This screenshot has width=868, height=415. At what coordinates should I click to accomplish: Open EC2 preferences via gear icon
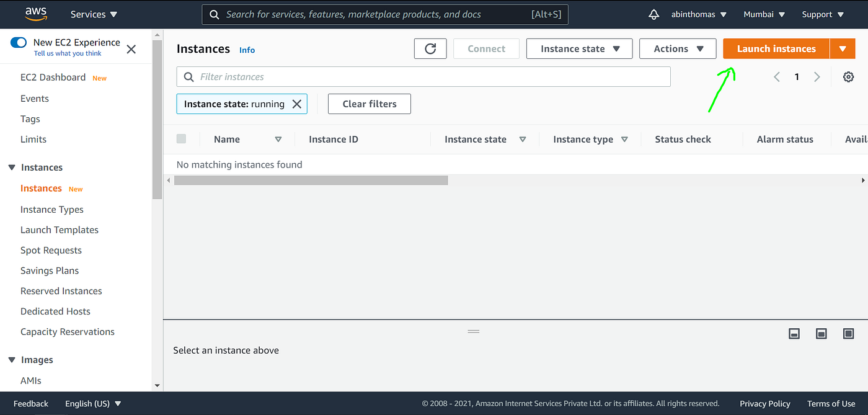848,76
